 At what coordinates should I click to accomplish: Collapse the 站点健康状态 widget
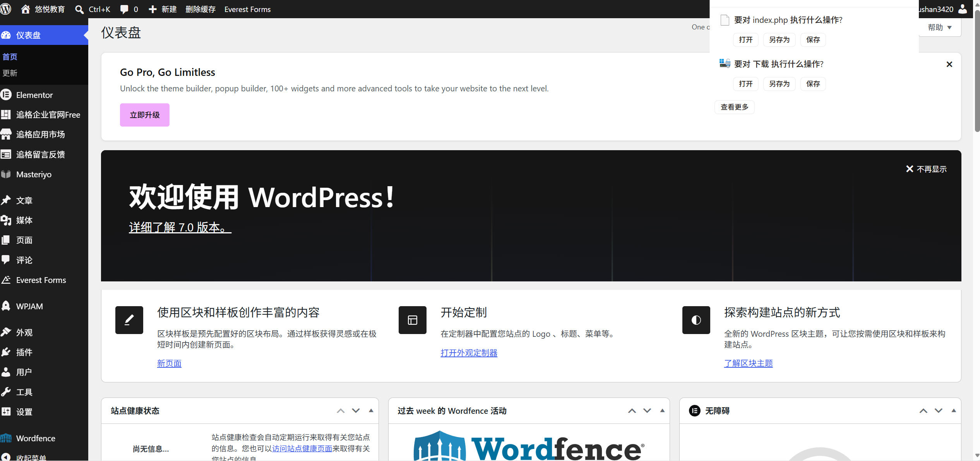pyautogui.click(x=371, y=411)
